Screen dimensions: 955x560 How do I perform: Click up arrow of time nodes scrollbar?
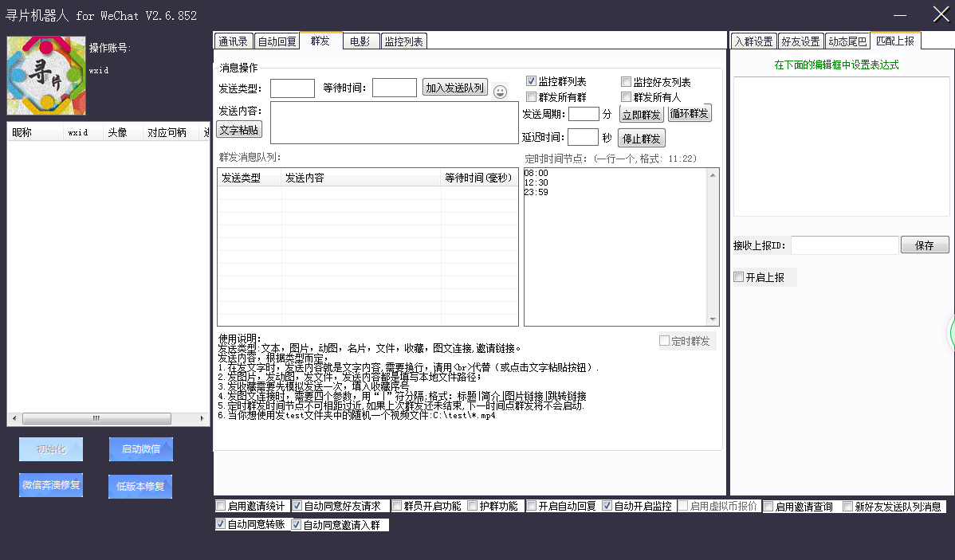[x=713, y=175]
